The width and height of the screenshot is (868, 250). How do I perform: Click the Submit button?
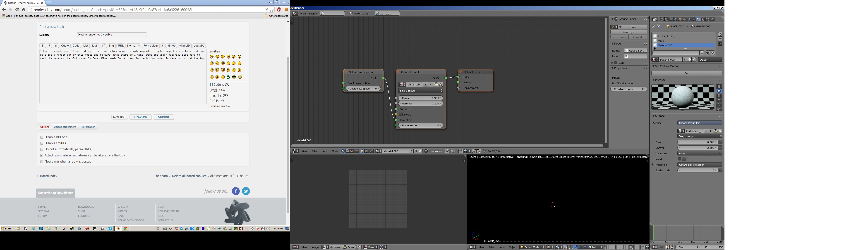[x=163, y=117]
